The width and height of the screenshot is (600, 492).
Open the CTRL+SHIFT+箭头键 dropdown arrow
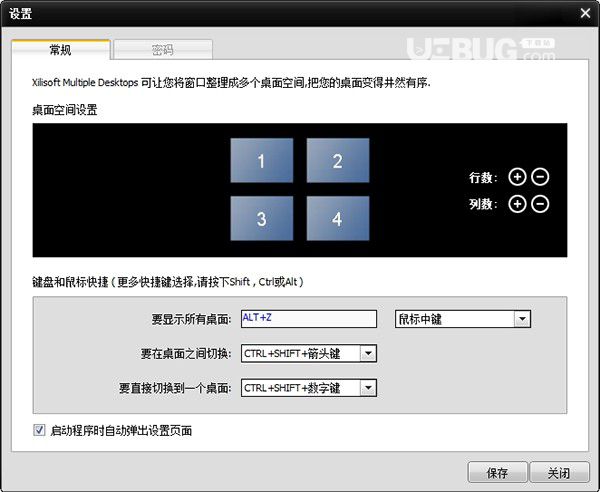tap(368, 354)
